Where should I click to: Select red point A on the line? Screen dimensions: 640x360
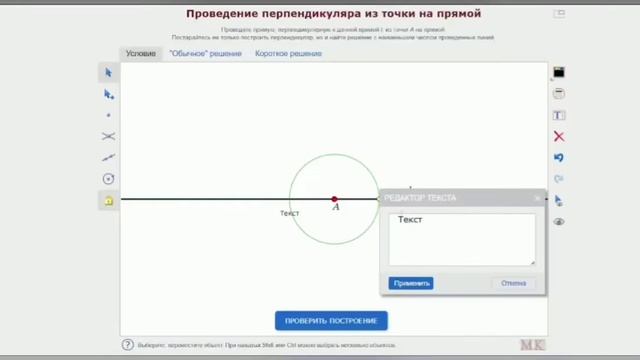[x=334, y=199]
